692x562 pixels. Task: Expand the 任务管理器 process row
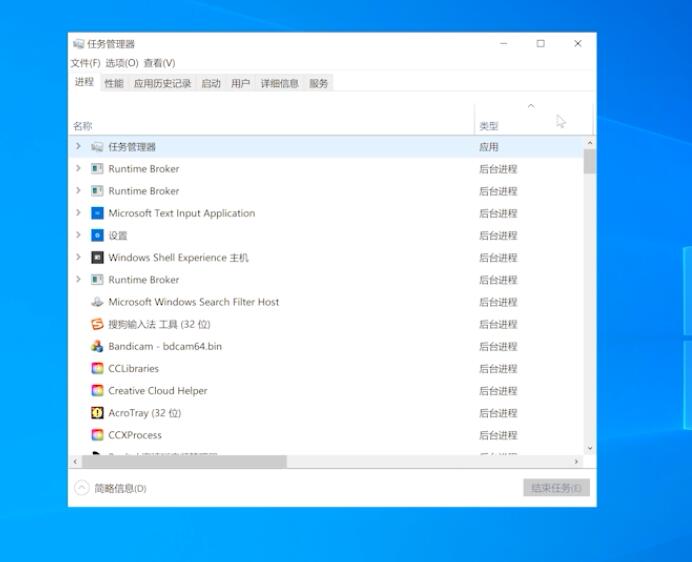(78, 146)
